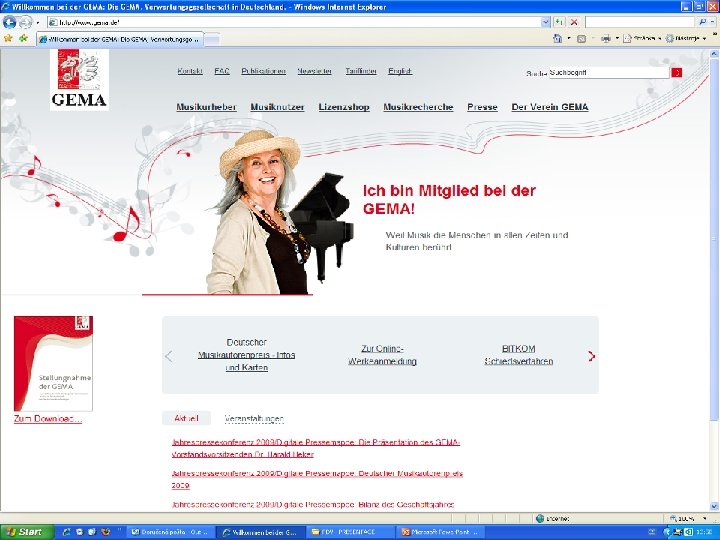Viewport: 720px width, 540px height.
Task: Open BITKOM Schiedsverfahren link
Action: click(x=518, y=355)
